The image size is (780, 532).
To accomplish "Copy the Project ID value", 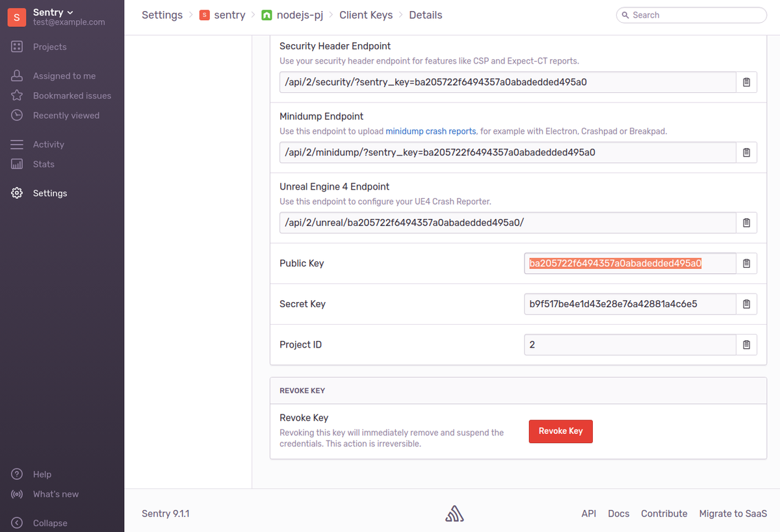I will [x=746, y=345].
